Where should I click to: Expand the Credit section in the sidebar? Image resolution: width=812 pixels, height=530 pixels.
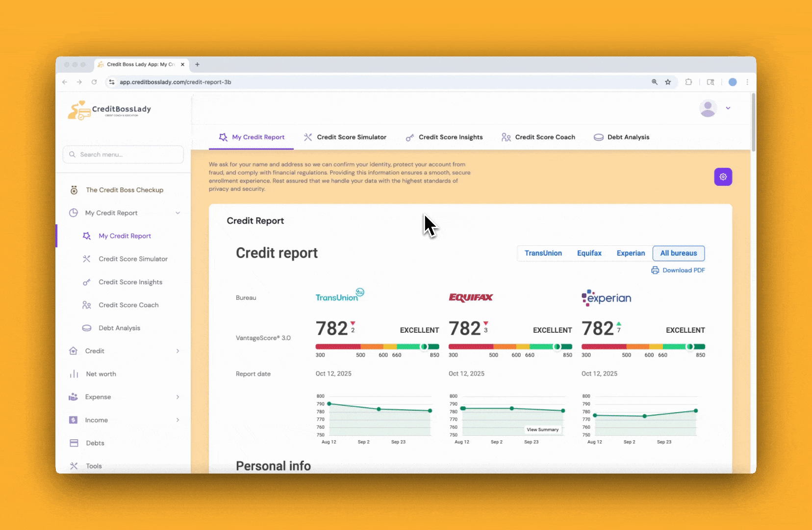coord(177,350)
